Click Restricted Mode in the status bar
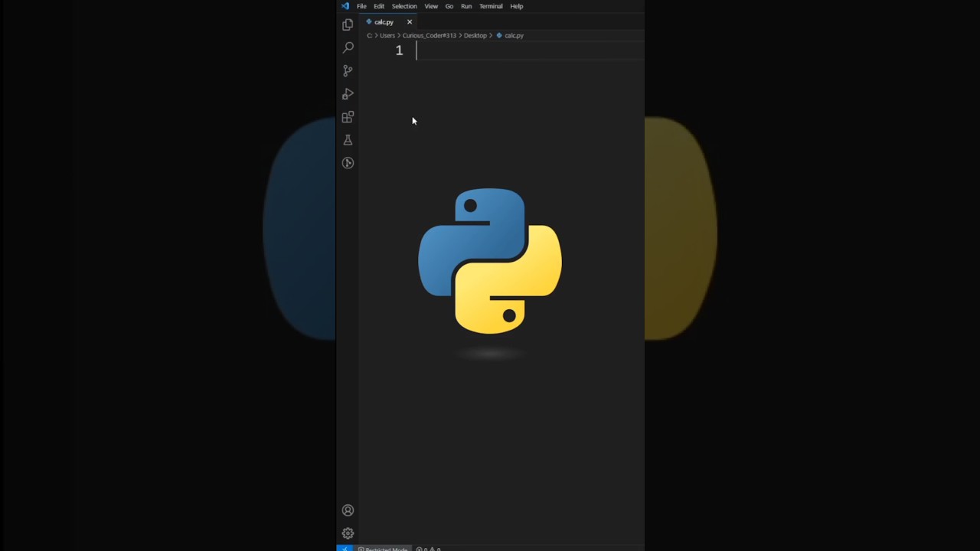Viewport: 980px width, 551px height. click(383, 549)
